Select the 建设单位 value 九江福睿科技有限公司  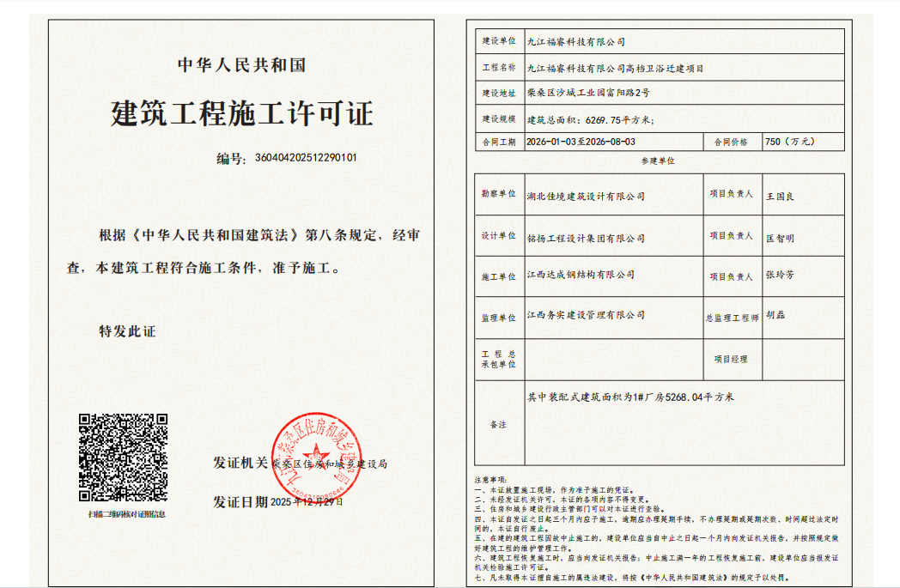click(x=575, y=41)
